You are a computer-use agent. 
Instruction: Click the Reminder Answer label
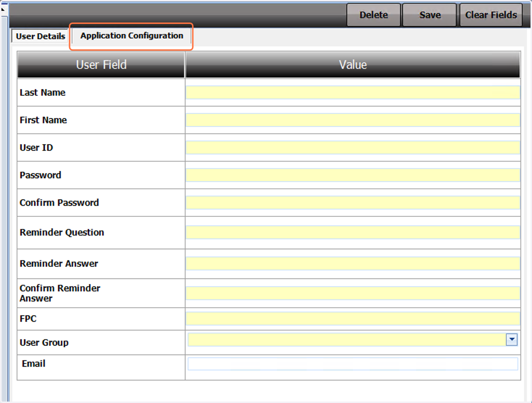tap(59, 264)
